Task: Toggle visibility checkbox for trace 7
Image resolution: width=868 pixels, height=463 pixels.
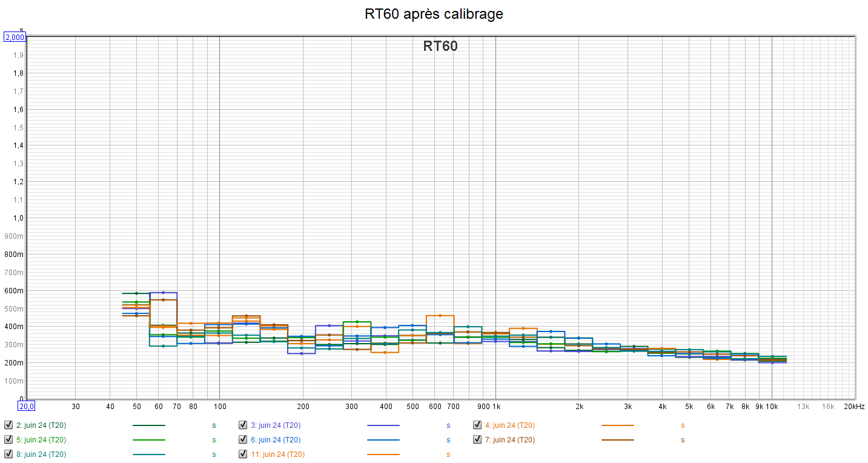Action: pyautogui.click(x=477, y=440)
